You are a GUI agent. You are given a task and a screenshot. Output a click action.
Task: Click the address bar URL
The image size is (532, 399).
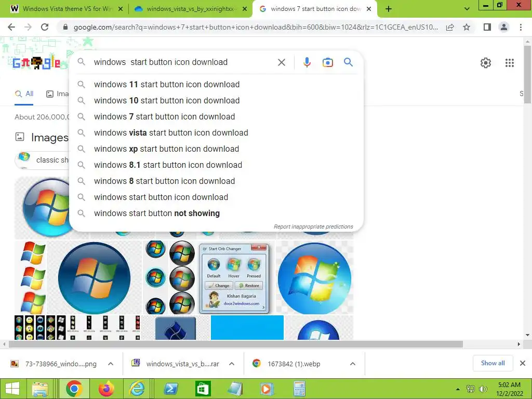255,27
